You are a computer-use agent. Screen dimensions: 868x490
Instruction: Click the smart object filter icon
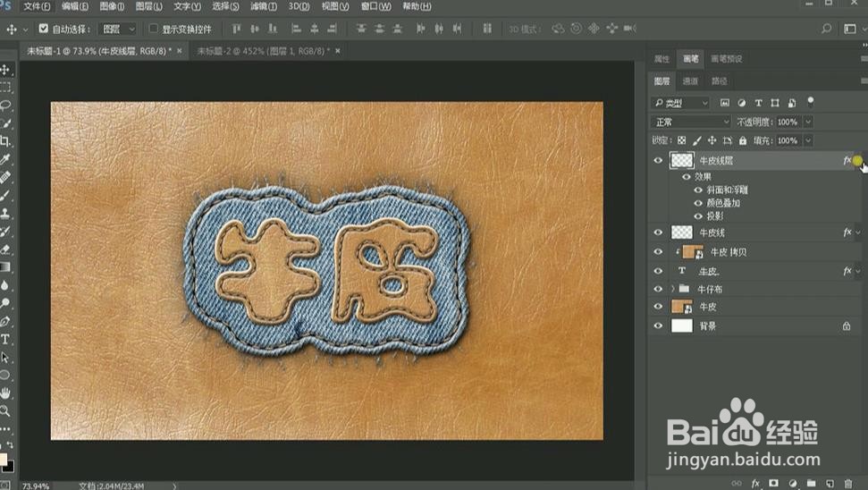792,103
